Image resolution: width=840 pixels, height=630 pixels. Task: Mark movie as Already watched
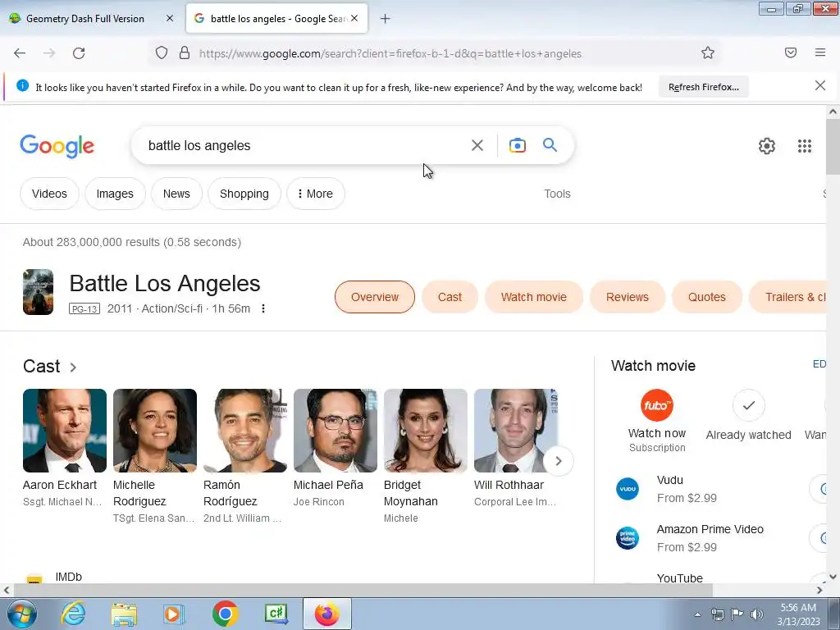coord(748,416)
